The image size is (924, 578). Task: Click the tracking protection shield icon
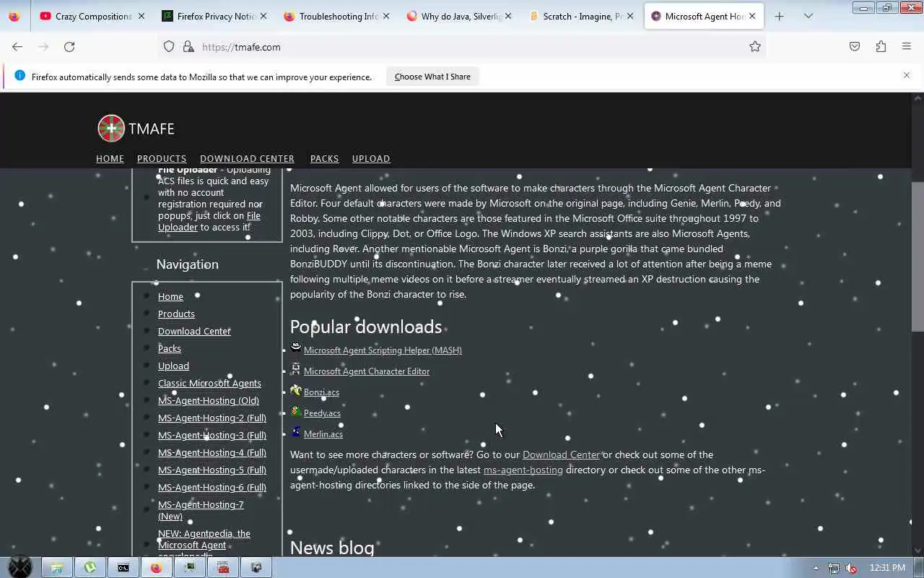pyautogui.click(x=169, y=46)
